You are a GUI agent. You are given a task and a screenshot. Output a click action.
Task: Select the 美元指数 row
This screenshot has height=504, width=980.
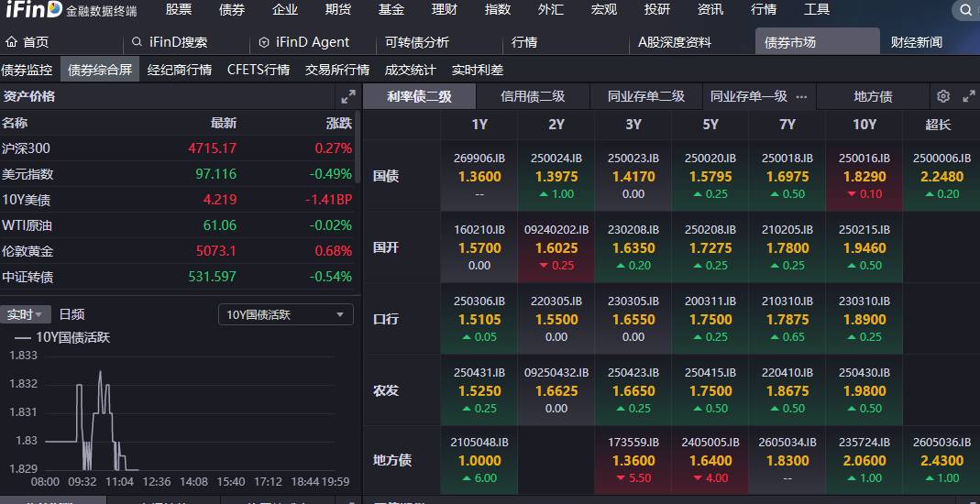coord(177,174)
